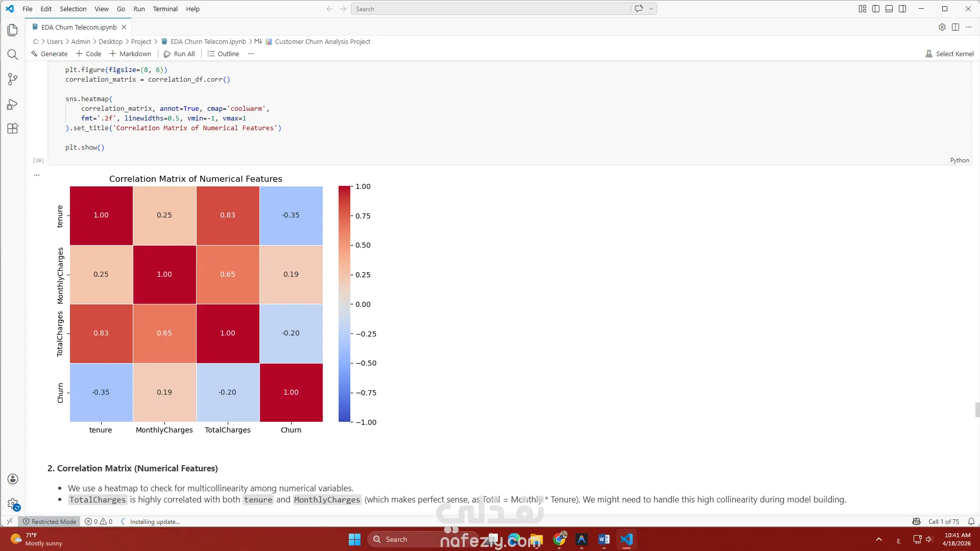Screen dimensions: 980x551
Task: Open the Go menu
Action: [121, 9]
